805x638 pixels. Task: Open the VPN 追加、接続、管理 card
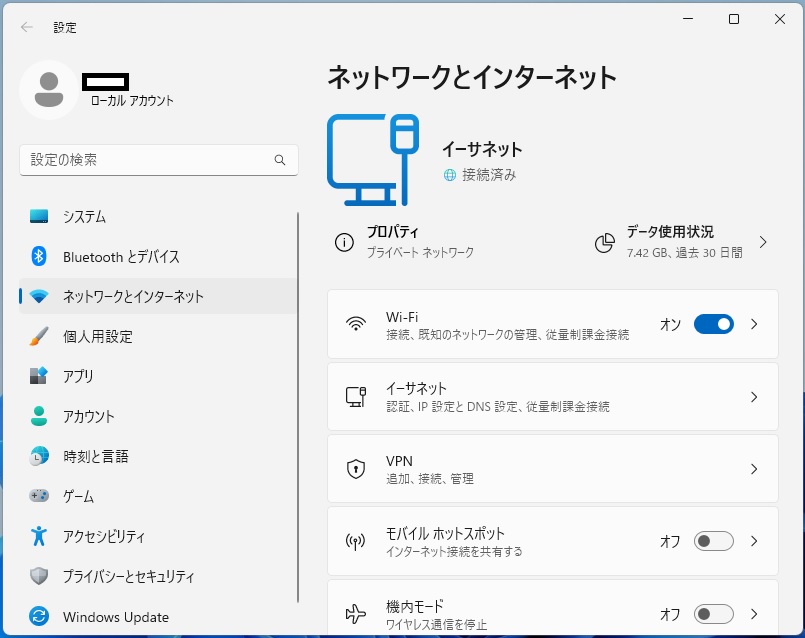pos(553,469)
